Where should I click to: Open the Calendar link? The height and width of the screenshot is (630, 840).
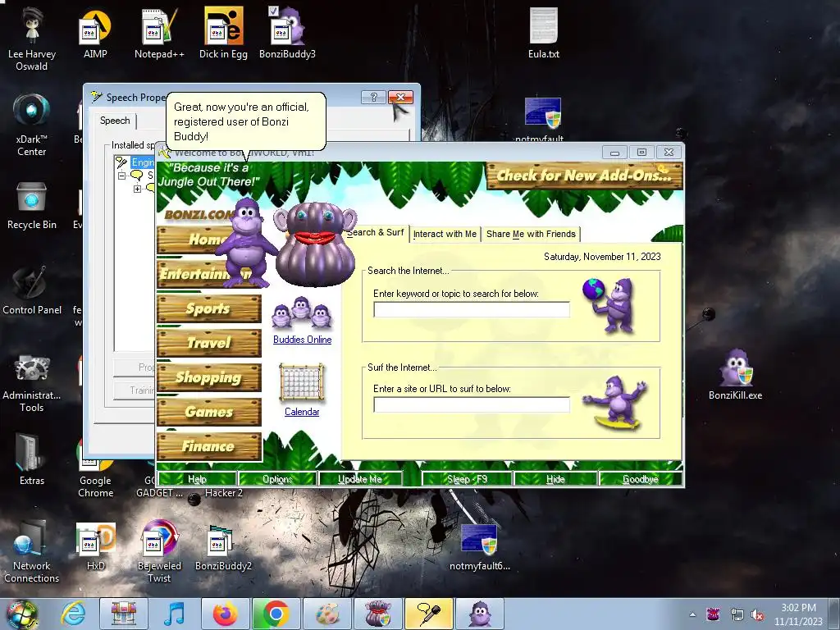302,412
